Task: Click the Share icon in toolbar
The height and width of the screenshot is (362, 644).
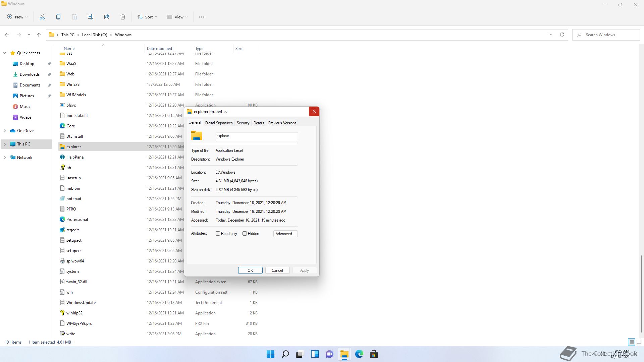Action: (107, 17)
